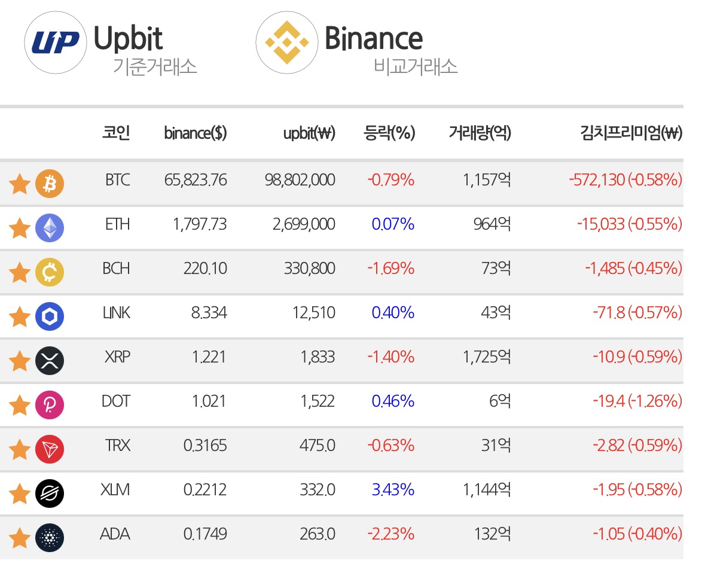
Task: Toggle the favorite star for BTC
Action: 20,184
